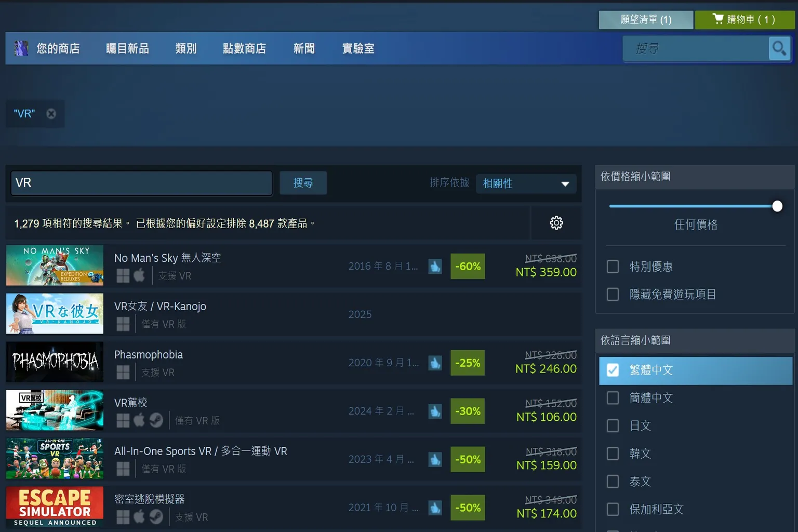
Task: Open the 相關性 sort dropdown
Action: pos(526,183)
